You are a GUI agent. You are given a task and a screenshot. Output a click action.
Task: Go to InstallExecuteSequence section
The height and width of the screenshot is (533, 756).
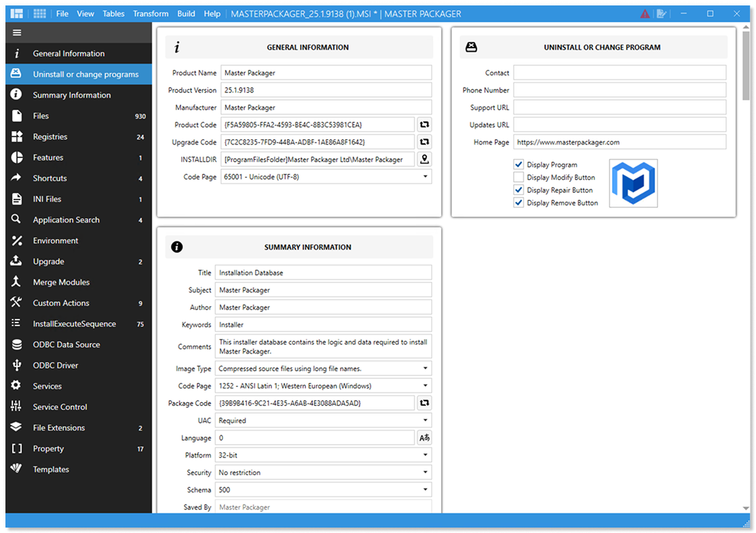74,325
